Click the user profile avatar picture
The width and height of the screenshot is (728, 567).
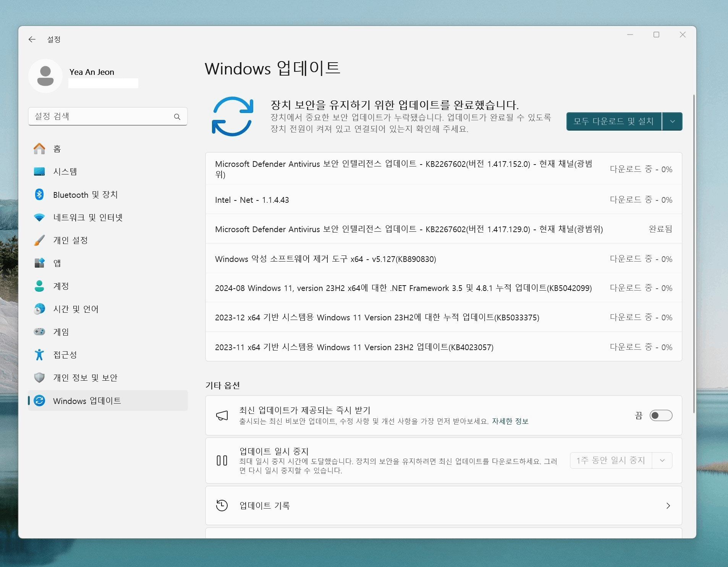[x=45, y=76]
